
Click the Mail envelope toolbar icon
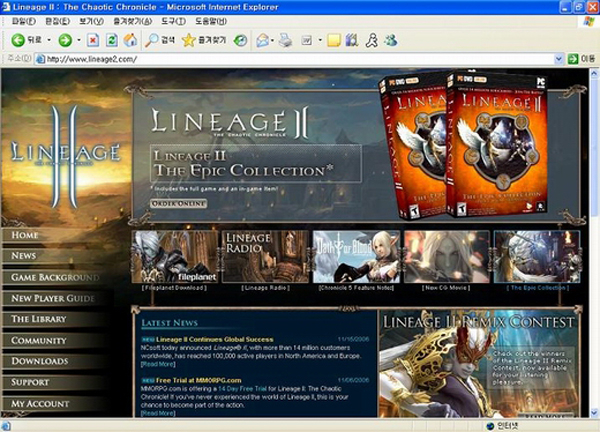[263, 40]
